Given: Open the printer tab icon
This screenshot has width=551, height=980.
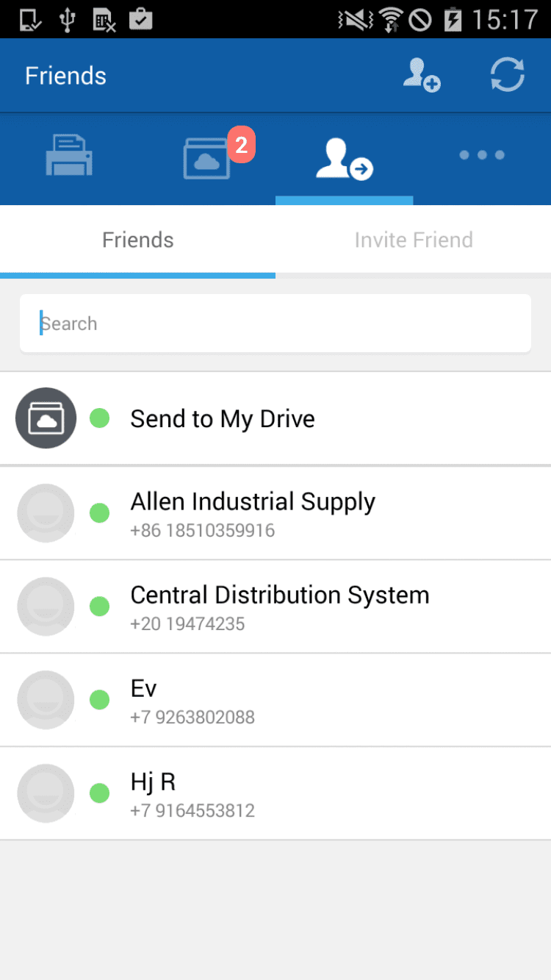Looking at the screenshot, I should (x=69, y=156).
